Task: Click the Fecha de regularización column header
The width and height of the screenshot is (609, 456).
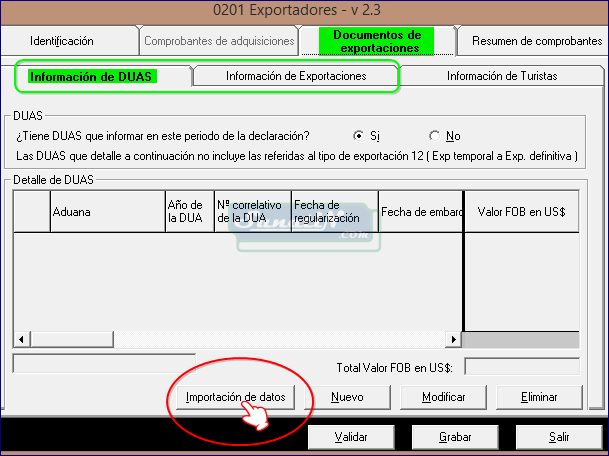Action: [335, 212]
